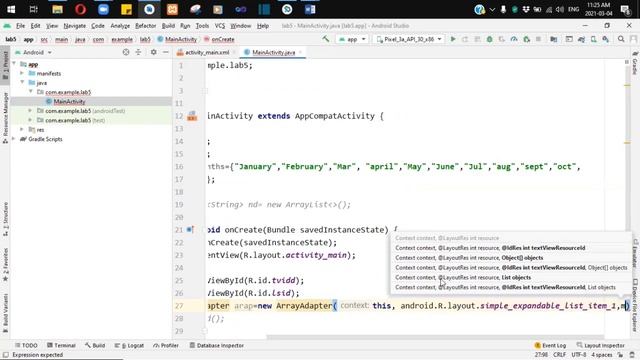Open the Database Inspector tool window
Viewport: 640px width, 360px height.
click(217, 345)
